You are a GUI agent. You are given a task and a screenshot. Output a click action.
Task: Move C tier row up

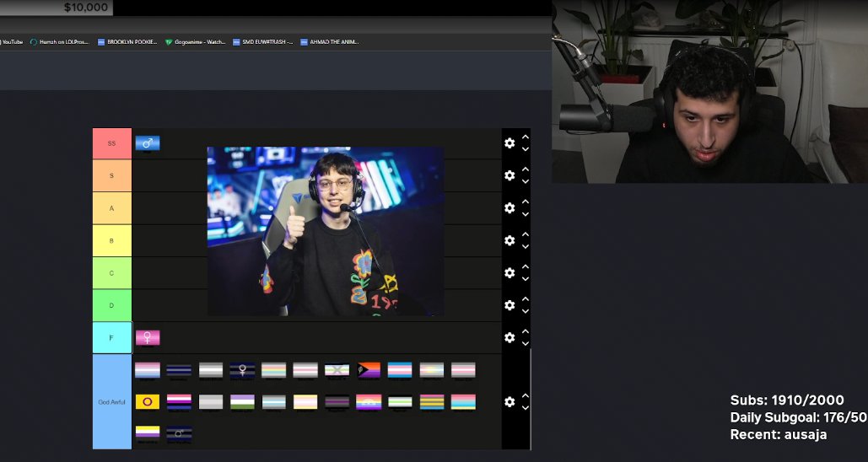click(x=526, y=266)
